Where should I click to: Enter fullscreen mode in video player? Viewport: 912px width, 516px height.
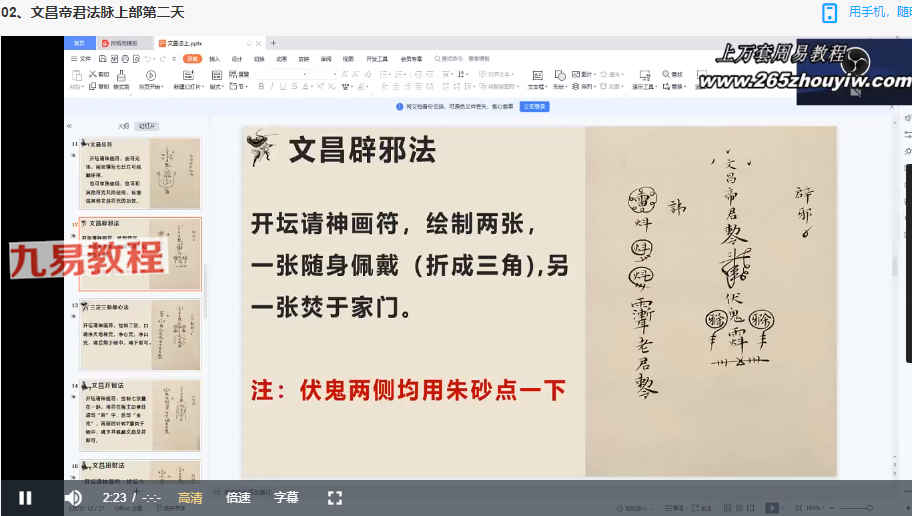pos(335,498)
